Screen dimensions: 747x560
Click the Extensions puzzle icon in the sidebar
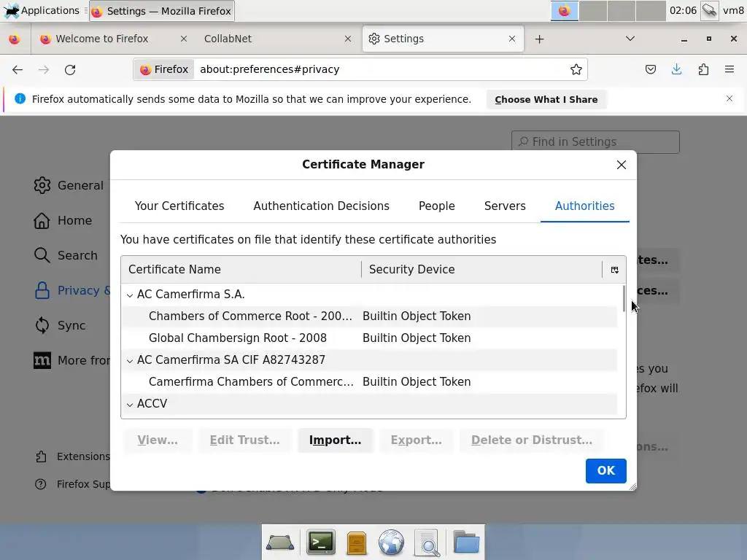click(x=41, y=456)
